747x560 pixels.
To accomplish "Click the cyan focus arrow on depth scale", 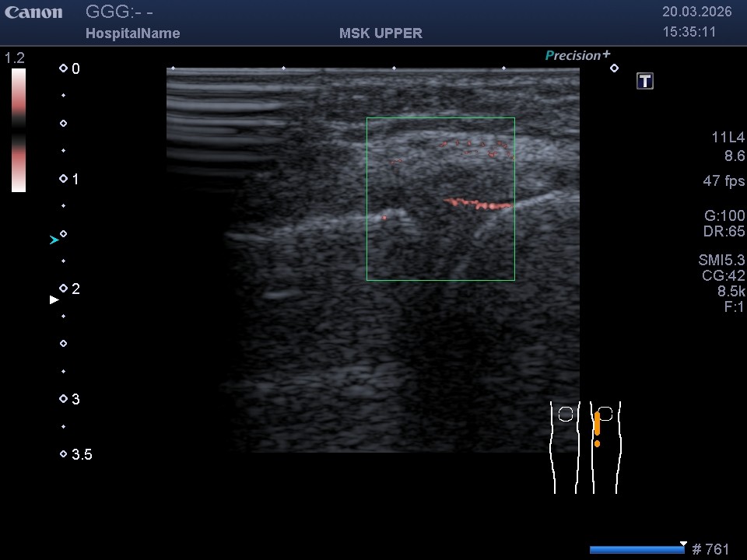I will tap(54, 240).
